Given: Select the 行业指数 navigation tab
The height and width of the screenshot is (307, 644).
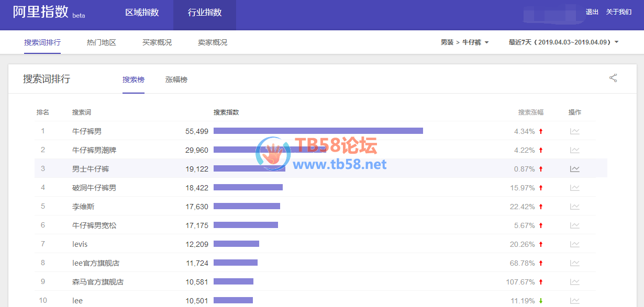Looking at the screenshot, I should click(x=205, y=13).
